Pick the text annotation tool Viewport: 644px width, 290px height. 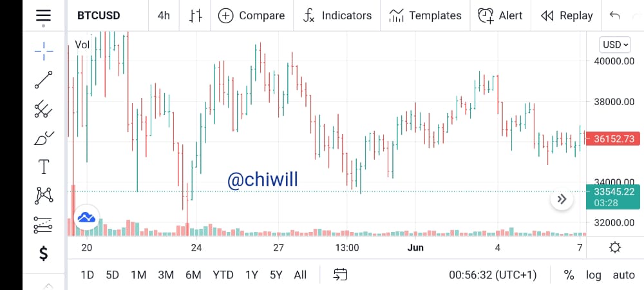tap(44, 167)
